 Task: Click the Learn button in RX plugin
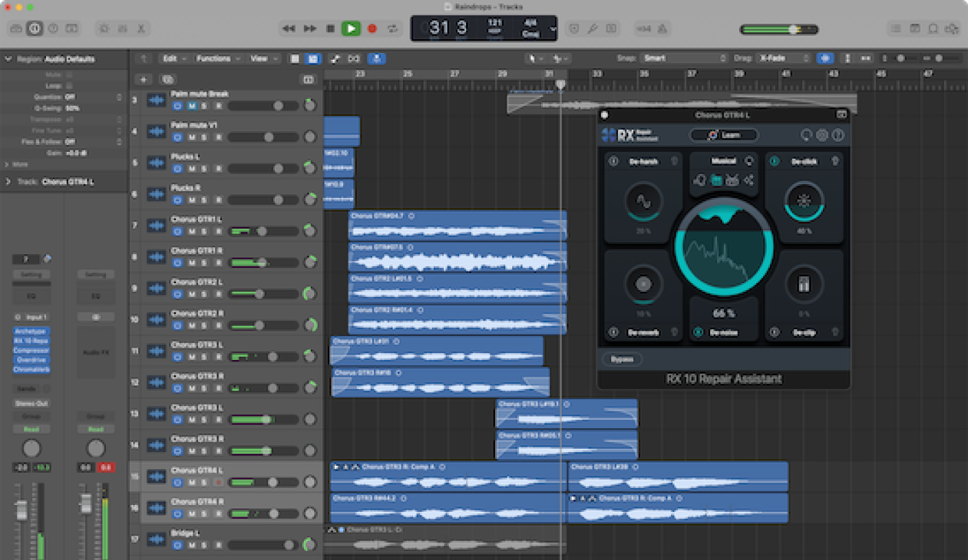[724, 135]
